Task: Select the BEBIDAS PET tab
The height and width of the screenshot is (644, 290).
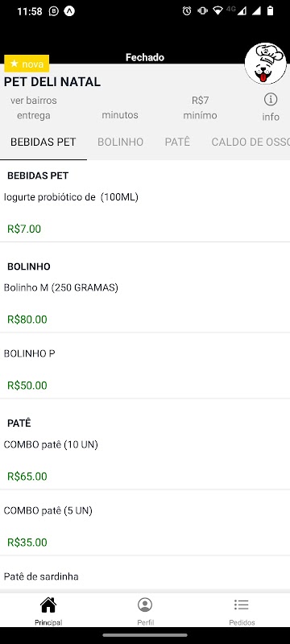Action: point(43,142)
